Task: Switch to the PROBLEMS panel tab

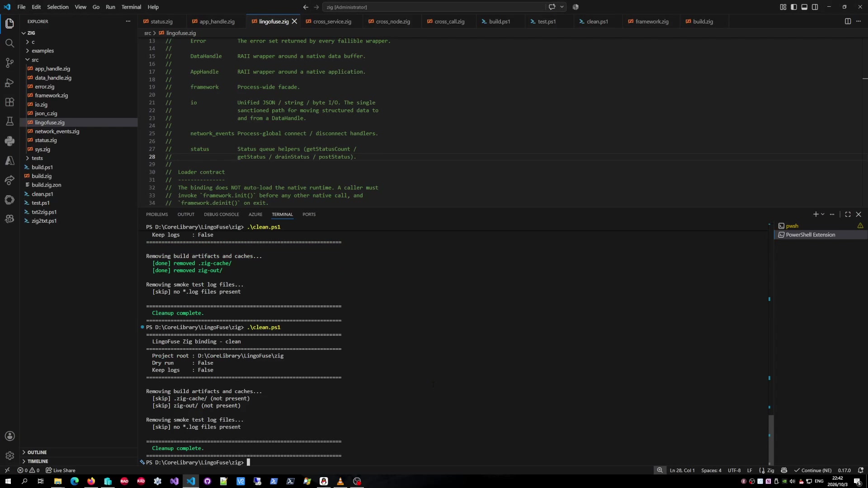Action: [157, 214]
